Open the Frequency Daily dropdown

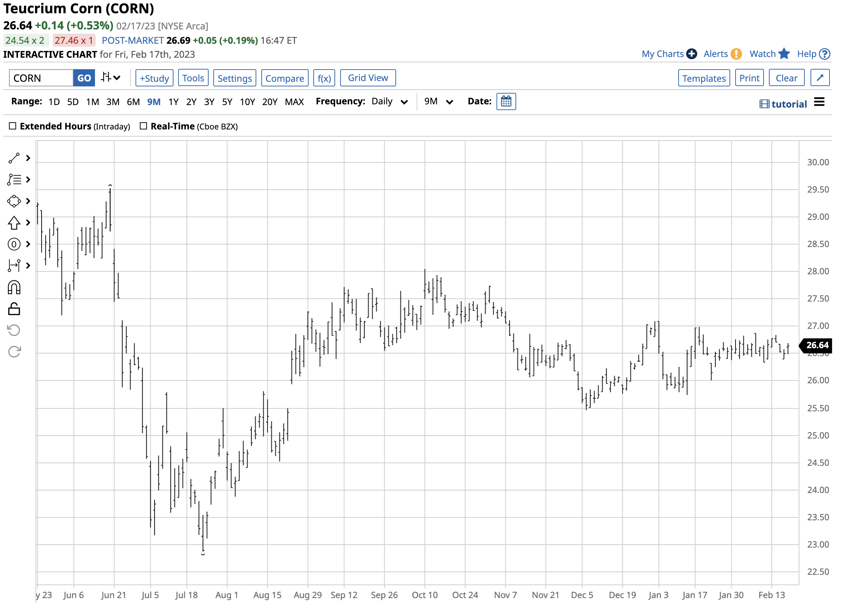[x=390, y=102]
